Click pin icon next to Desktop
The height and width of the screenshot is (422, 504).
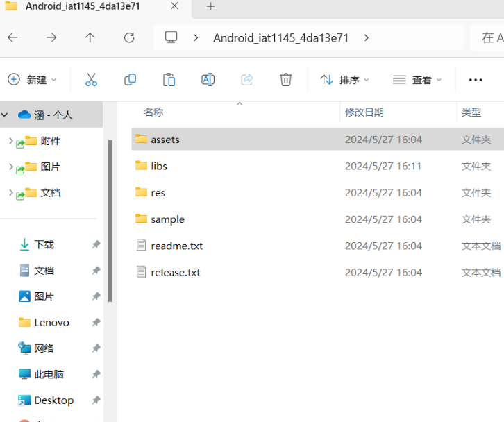point(96,400)
